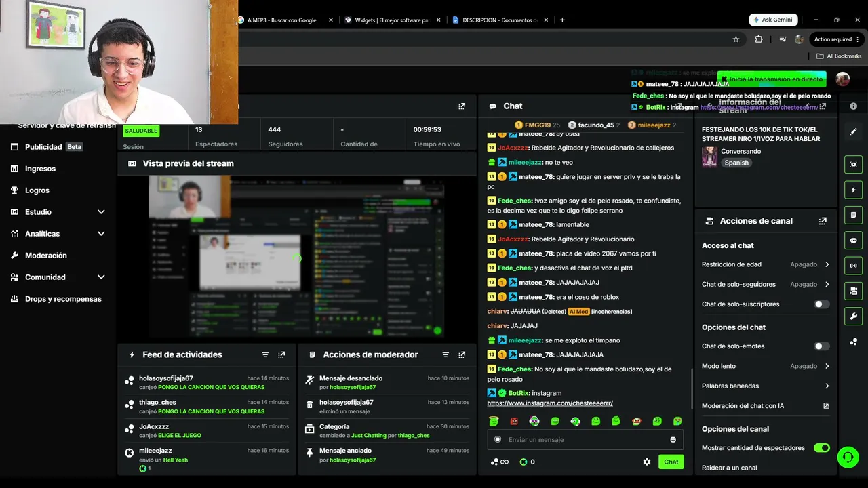Switch to the DESCRIPCION Documentos tab

(x=500, y=20)
